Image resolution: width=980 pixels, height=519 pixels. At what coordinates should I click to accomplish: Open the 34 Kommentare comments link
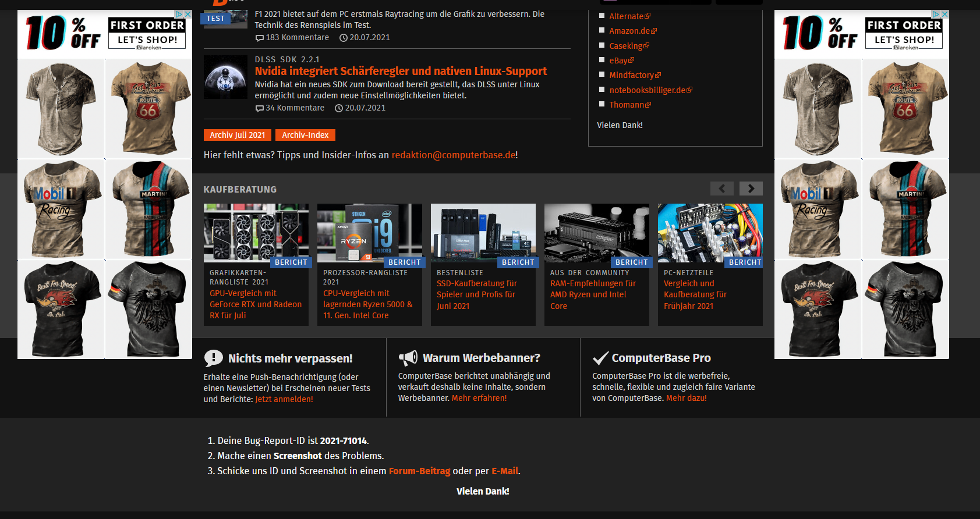290,108
